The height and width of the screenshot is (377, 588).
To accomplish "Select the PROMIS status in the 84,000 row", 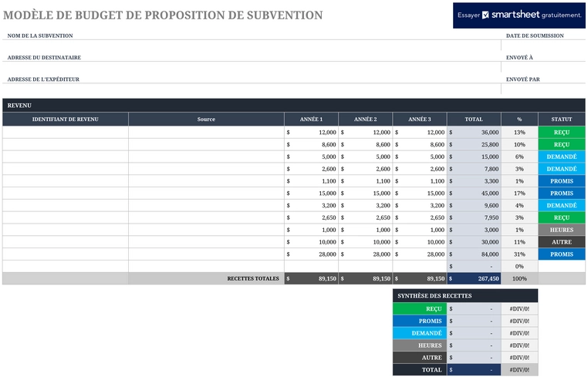I will (562, 254).
